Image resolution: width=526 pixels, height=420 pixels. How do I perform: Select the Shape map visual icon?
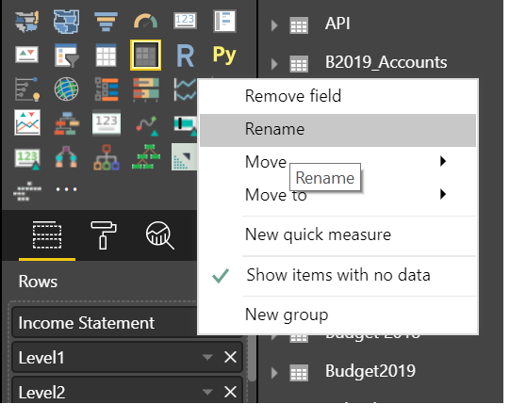coord(26,22)
